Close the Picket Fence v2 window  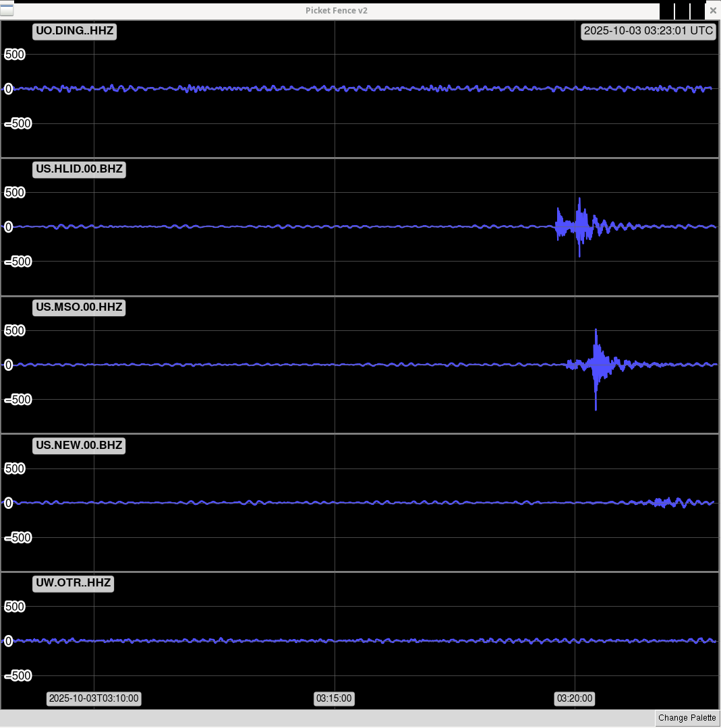click(713, 11)
